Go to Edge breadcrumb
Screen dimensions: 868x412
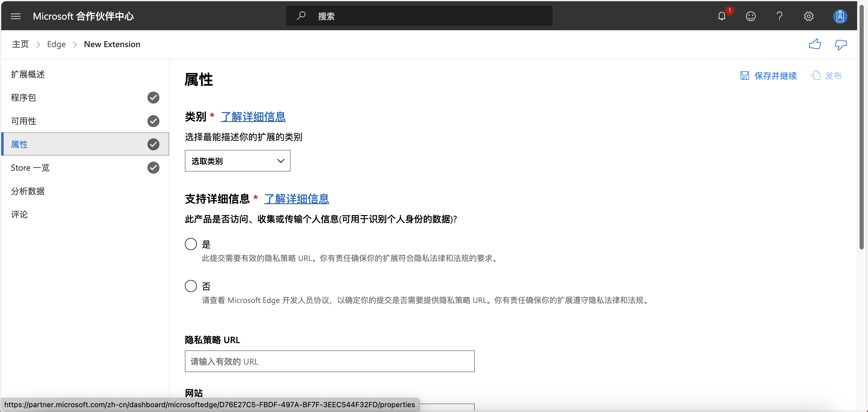coord(56,44)
